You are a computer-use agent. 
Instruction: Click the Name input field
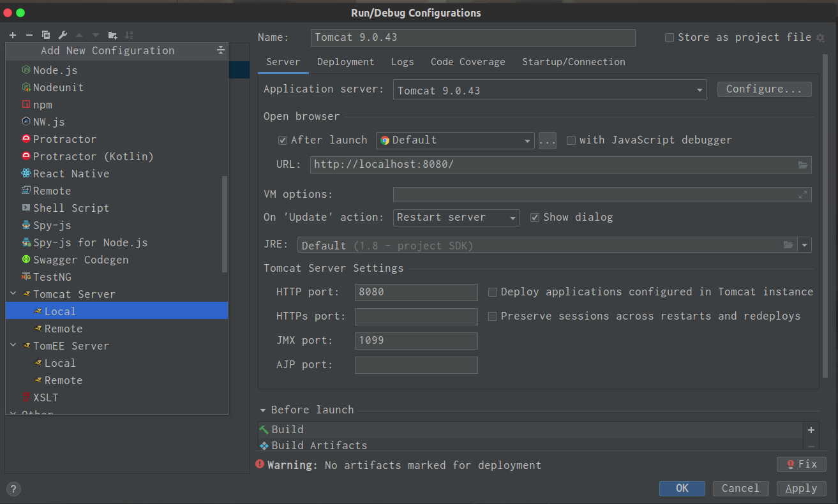click(x=473, y=38)
